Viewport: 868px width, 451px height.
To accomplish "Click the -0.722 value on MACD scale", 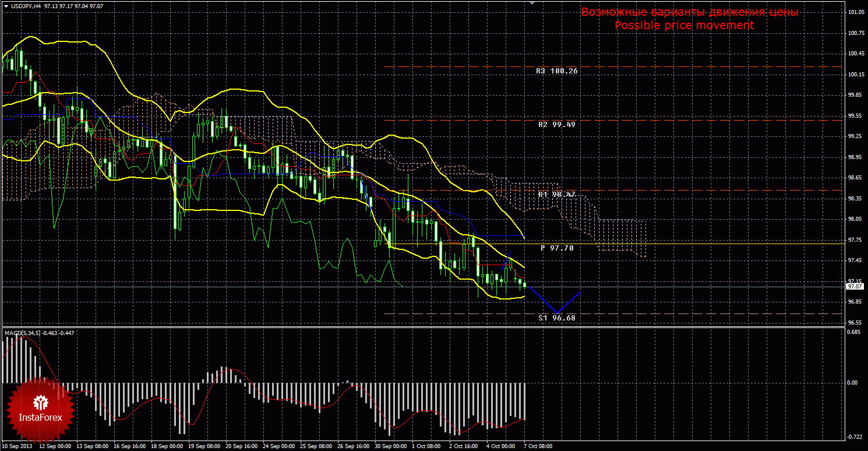I will click(853, 436).
